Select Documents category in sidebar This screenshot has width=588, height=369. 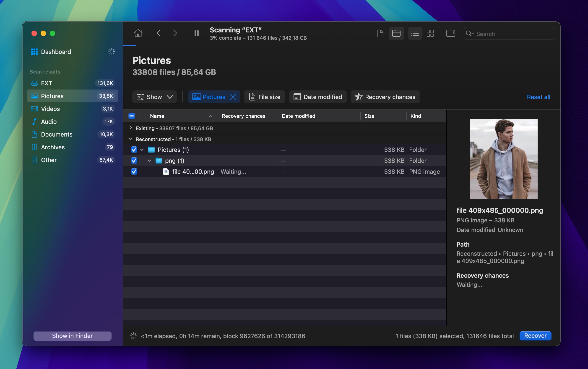72,134
